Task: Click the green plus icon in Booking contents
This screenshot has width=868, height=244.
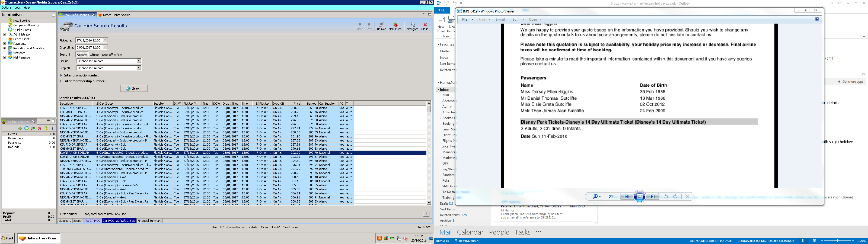Action: pyautogui.click(x=20, y=129)
